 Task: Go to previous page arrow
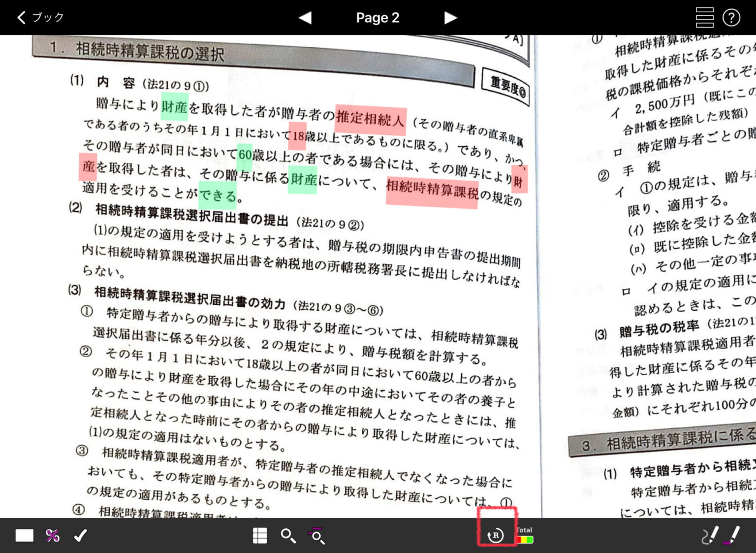click(x=305, y=18)
